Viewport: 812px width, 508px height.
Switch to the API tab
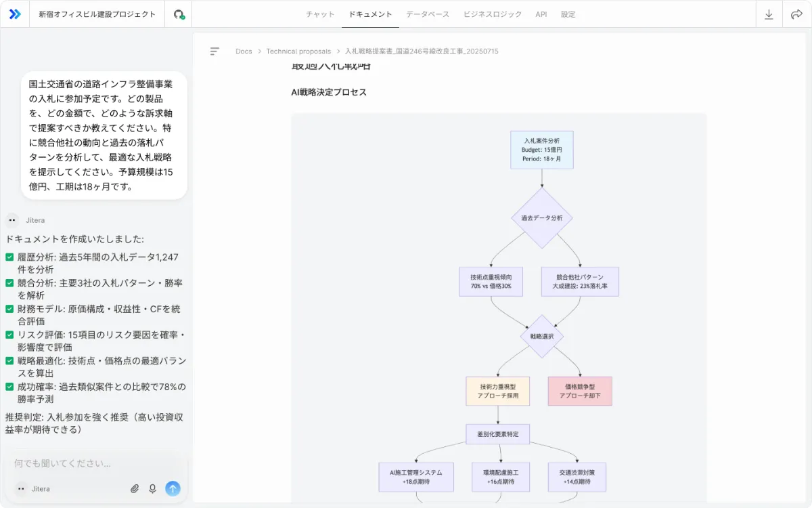tap(541, 14)
